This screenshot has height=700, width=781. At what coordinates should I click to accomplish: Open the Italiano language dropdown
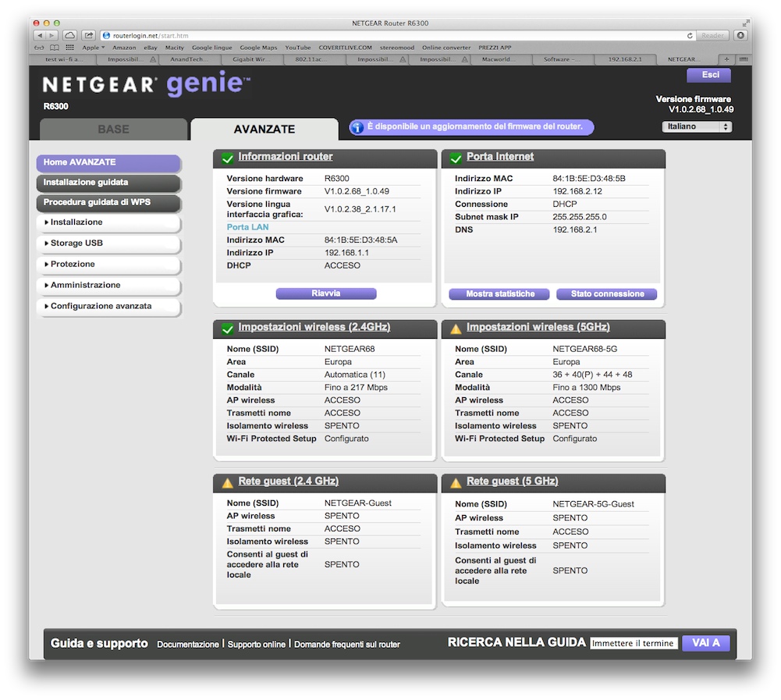click(x=696, y=126)
